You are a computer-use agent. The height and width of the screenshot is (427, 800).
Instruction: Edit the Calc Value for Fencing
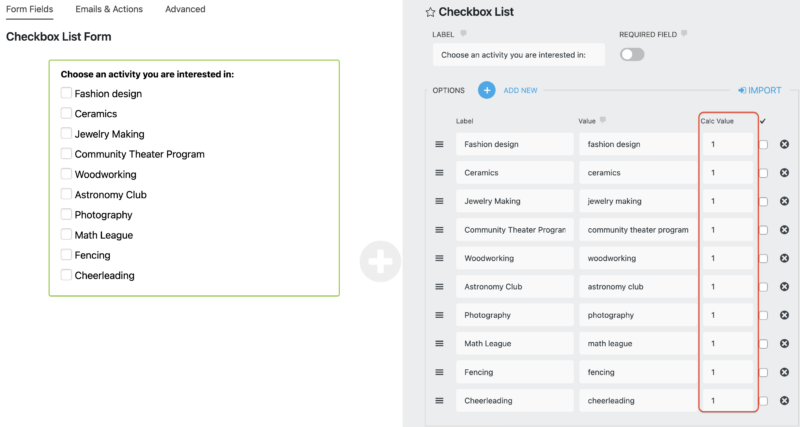click(x=728, y=372)
